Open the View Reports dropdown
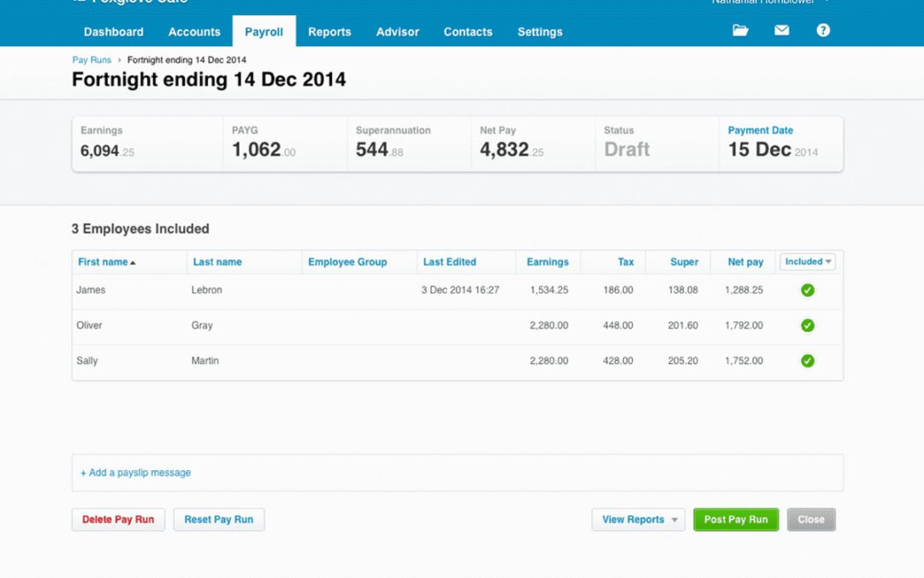The height and width of the screenshot is (578, 924). tap(637, 520)
